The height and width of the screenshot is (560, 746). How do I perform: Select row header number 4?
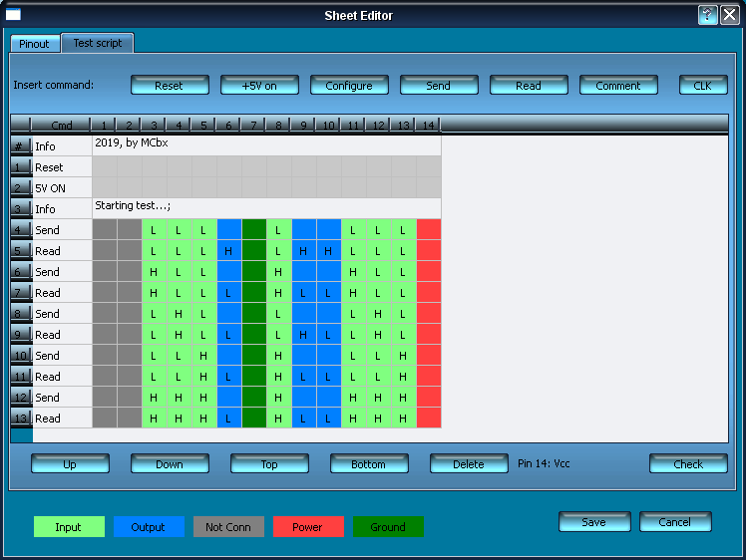[x=21, y=230]
